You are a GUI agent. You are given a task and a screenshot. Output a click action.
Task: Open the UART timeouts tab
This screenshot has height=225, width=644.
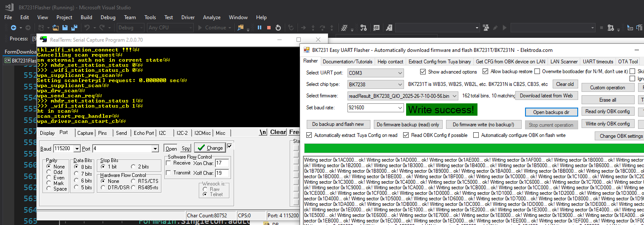pyautogui.click(x=598, y=62)
